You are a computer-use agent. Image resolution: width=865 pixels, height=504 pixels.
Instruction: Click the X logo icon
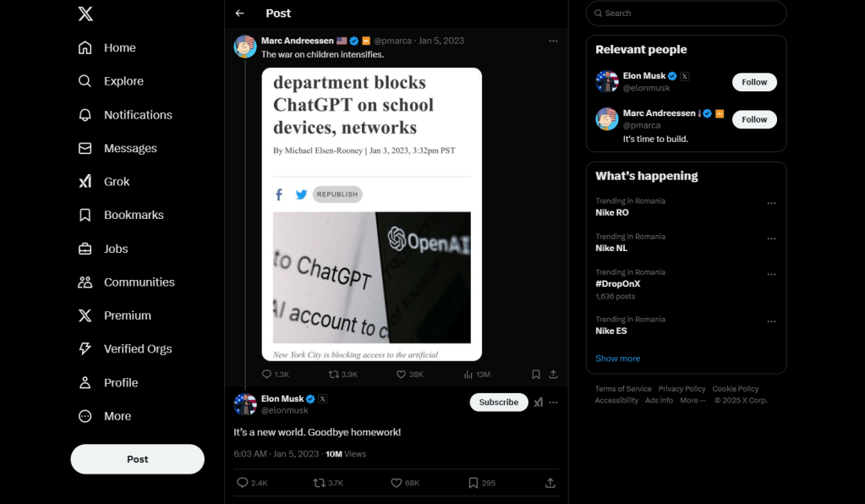[85, 14]
